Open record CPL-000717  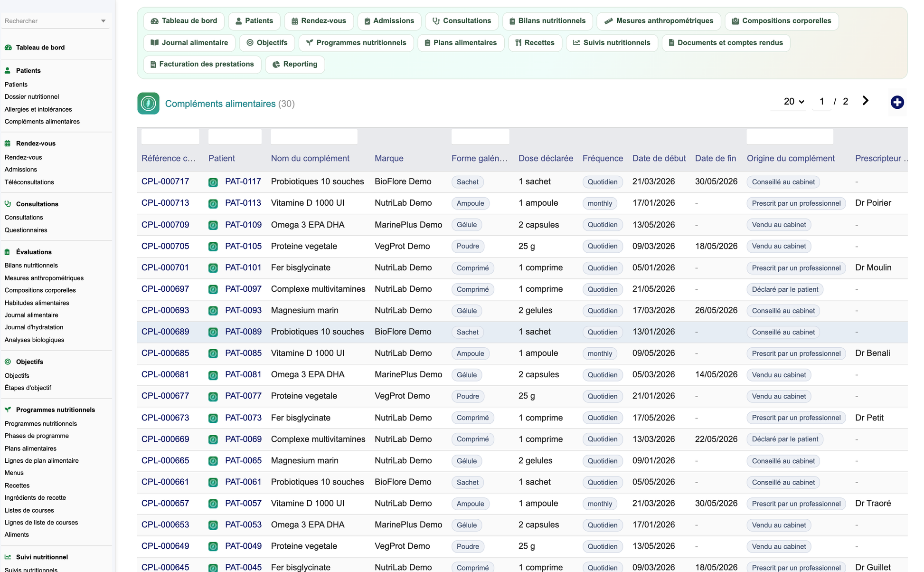pos(165,181)
